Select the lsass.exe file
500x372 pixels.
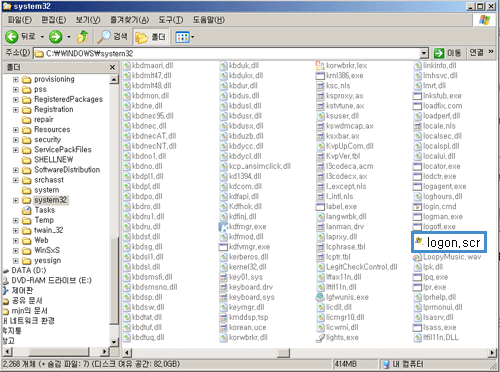click(x=440, y=327)
